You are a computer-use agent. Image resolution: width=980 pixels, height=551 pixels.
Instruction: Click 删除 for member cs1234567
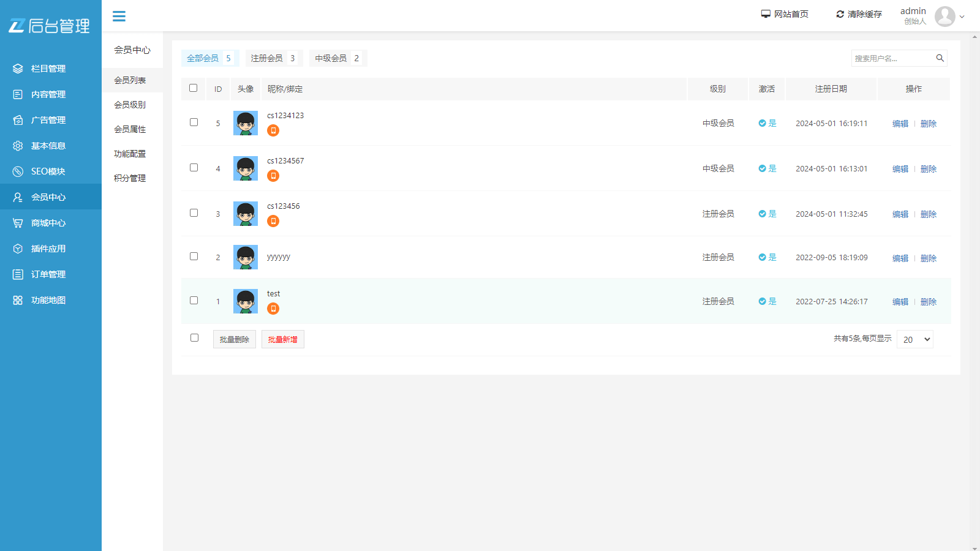coord(928,169)
